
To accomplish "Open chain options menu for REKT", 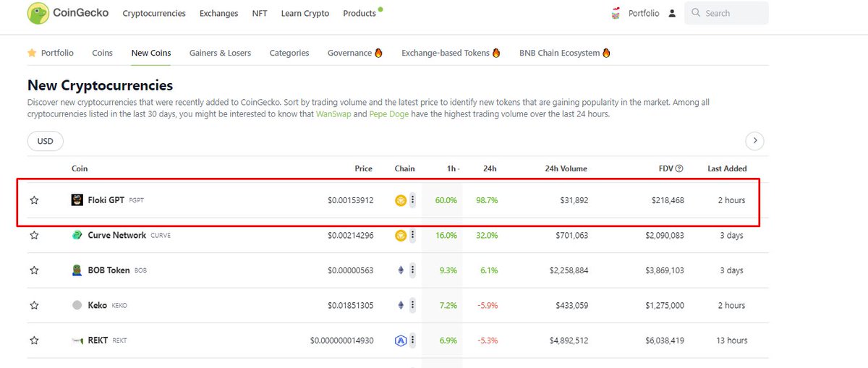I will [x=413, y=340].
